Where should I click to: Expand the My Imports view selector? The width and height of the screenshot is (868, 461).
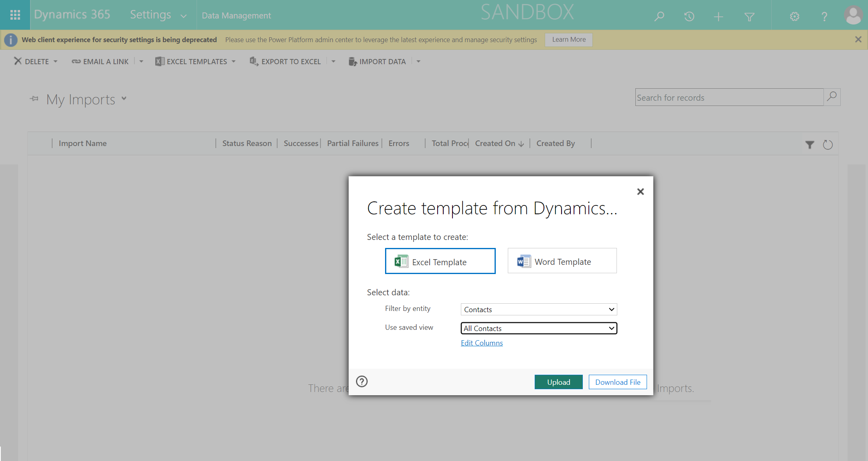tap(124, 99)
